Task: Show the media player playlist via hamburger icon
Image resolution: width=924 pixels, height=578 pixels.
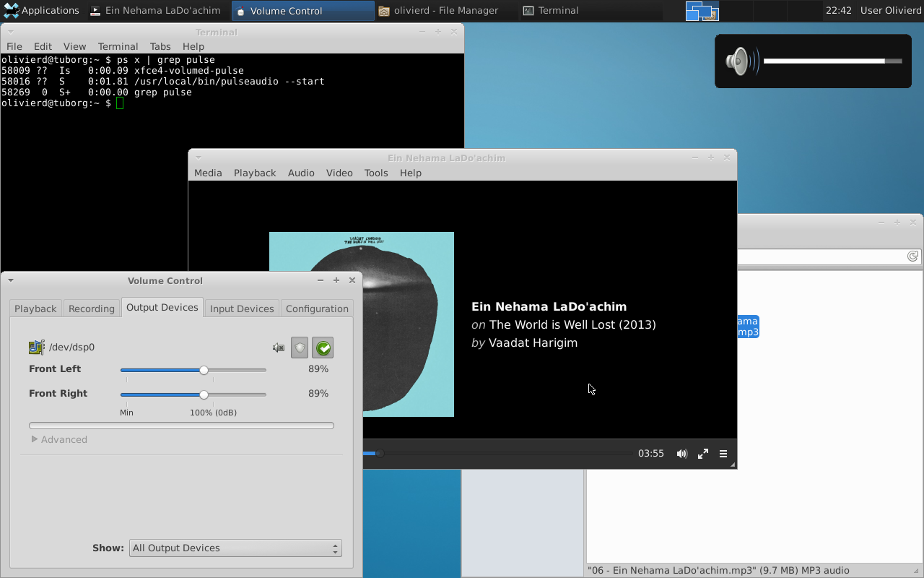Action: [x=723, y=454]
